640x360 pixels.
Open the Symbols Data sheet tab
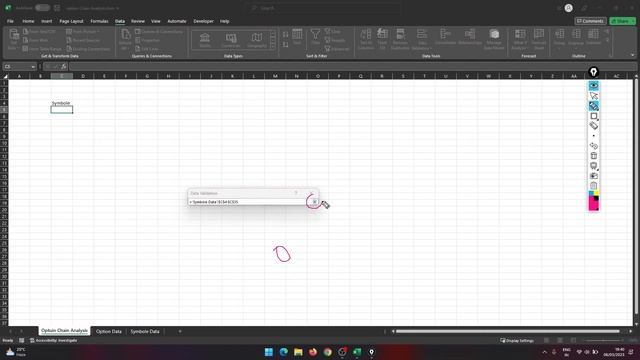[x=145, y=331]
